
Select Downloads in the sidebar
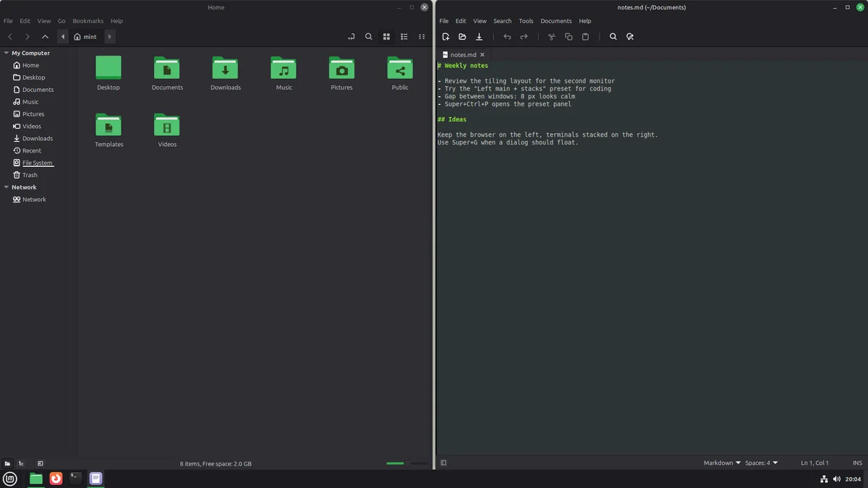pos(38,138)
